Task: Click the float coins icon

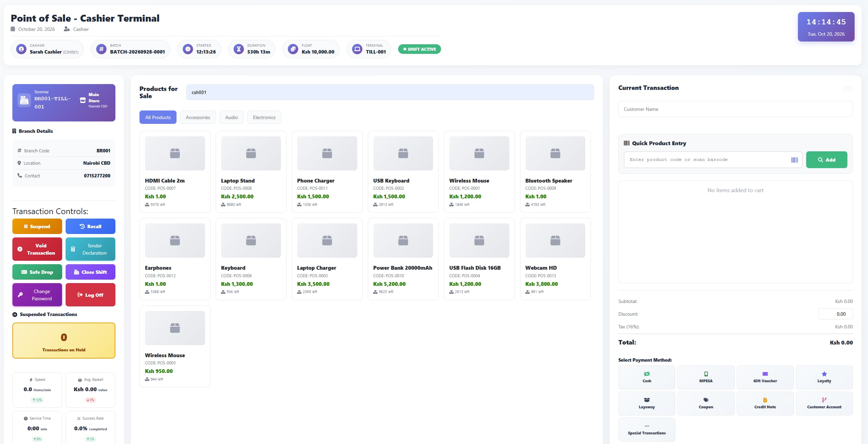Action: point(293,49)
